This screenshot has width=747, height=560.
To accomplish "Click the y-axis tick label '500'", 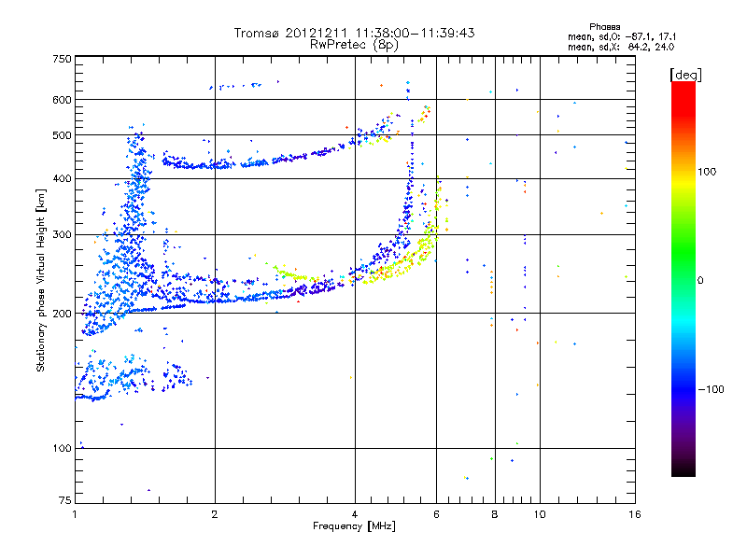I will [x=62, y=135].
